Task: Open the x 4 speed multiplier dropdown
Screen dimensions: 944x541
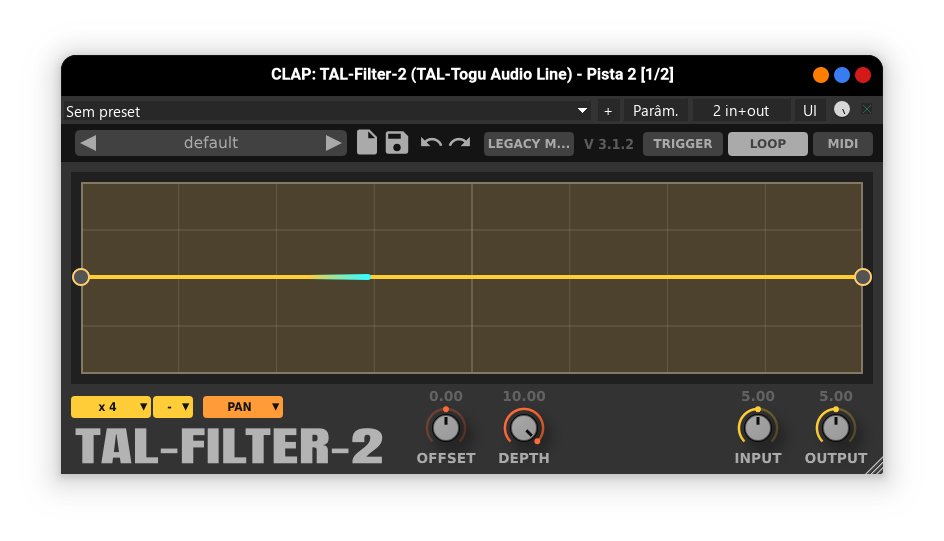Action: point(111,407)
